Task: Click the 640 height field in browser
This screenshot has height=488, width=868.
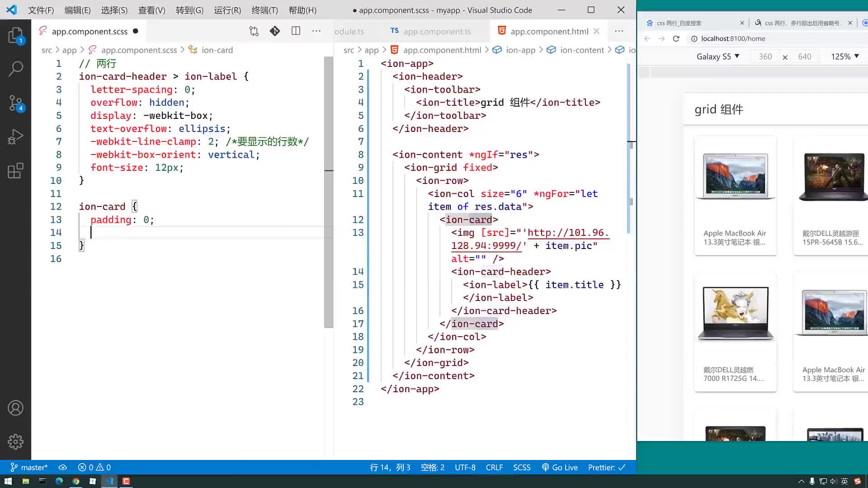Action: pyautogui.click(x=805, y=56)
